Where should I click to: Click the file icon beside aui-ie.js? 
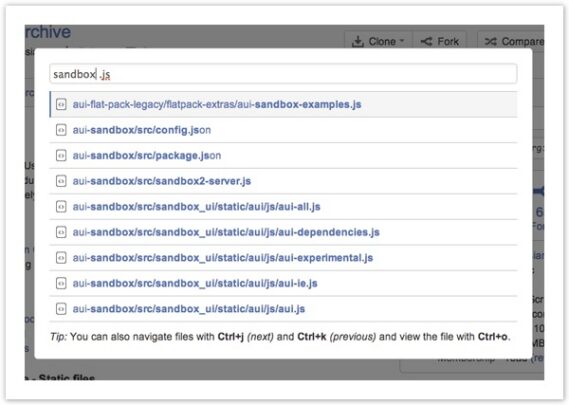tap(61, 283)
